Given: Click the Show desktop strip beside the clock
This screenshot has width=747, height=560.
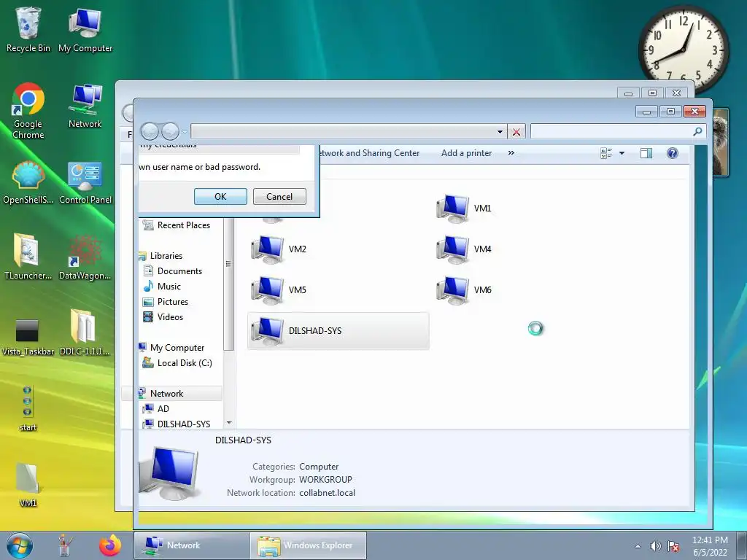Looking at the screenshot, I should pyautogui.click(x=742, y=545).
